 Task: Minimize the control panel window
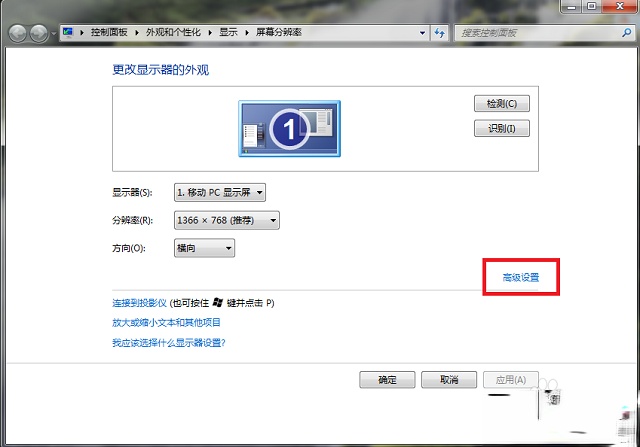[x=571, y=6]
